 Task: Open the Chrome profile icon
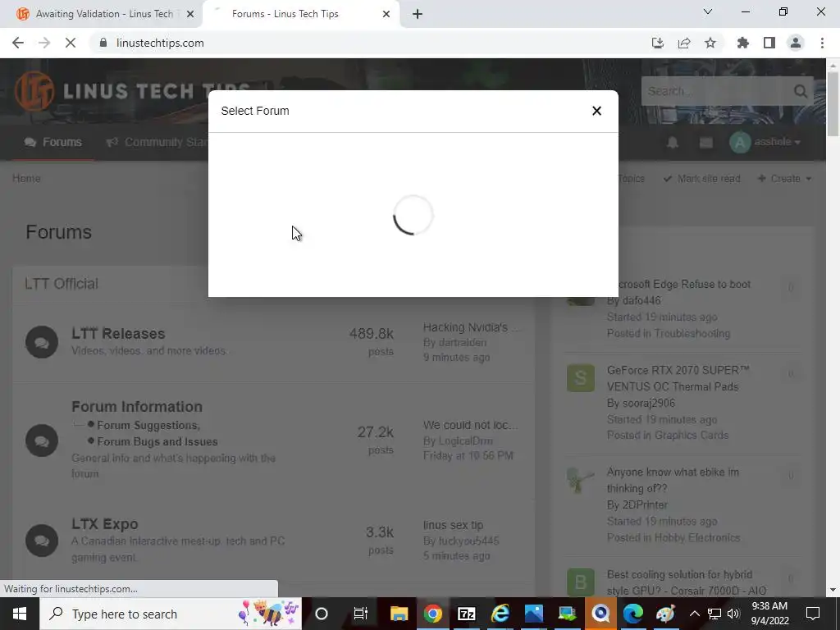click(796, 43)
